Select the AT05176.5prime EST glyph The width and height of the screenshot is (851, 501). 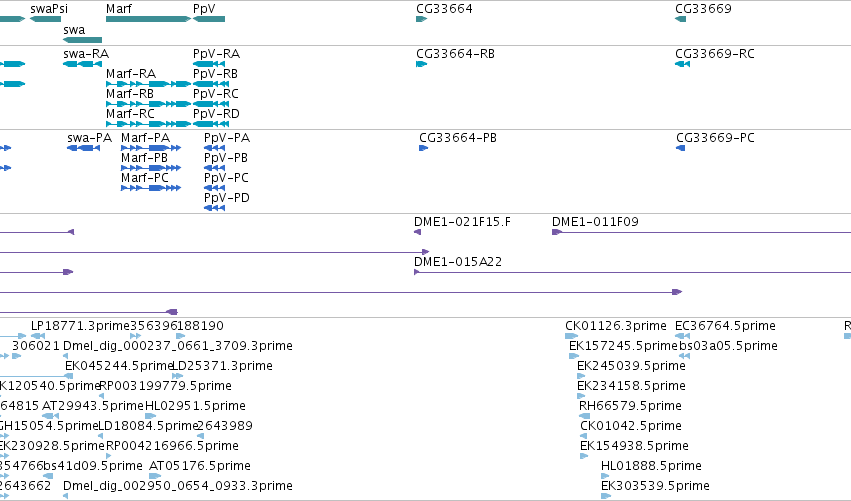tap(155, 477)
